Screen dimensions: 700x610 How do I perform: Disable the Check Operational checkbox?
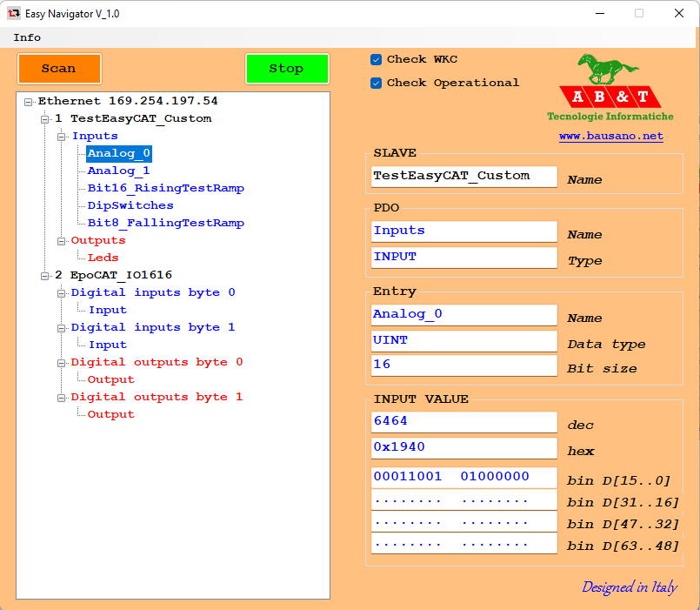point(377,83)
